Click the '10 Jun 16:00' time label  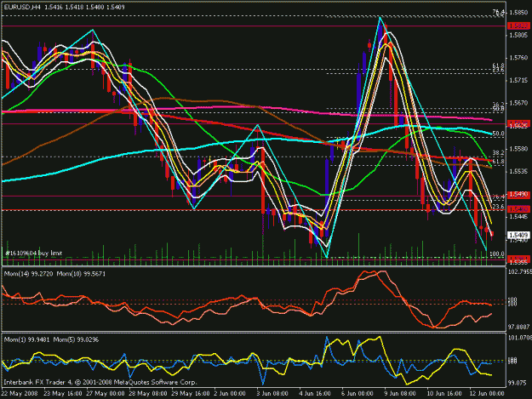[x=443, y=394]
